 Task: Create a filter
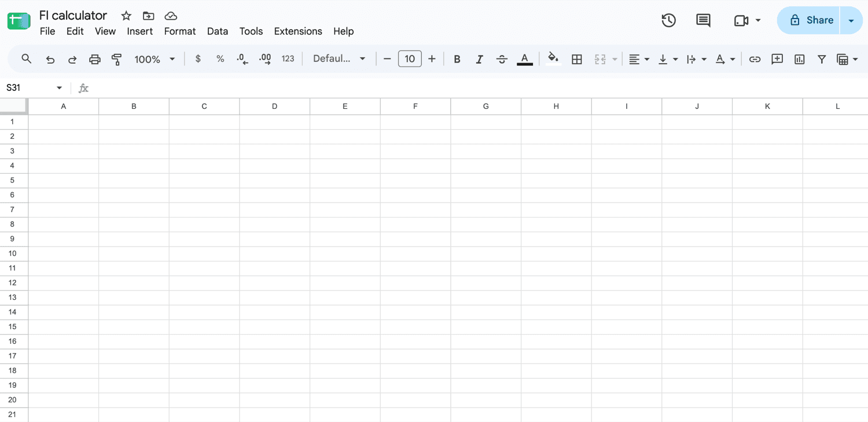click(822, 59)
